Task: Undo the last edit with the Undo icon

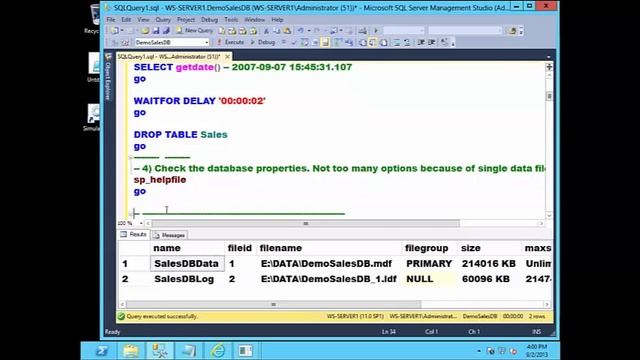Action: point(301,31)
